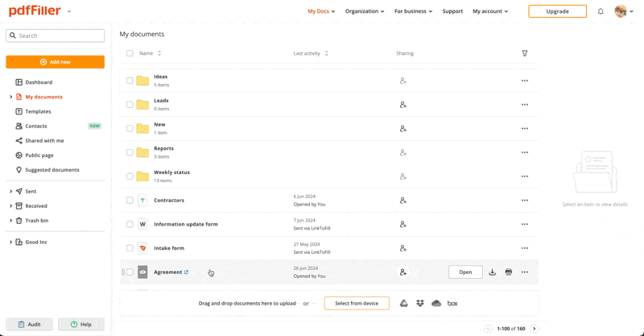Image resolution: width=644 pixels, height=336 pixels.
Task: Toggle the select-all checkbox in header
Action: tap(130, 53)
